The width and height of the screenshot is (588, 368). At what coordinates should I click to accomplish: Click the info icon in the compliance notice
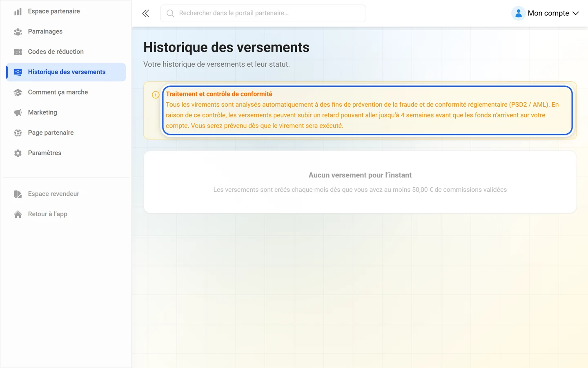pos(156,95)
